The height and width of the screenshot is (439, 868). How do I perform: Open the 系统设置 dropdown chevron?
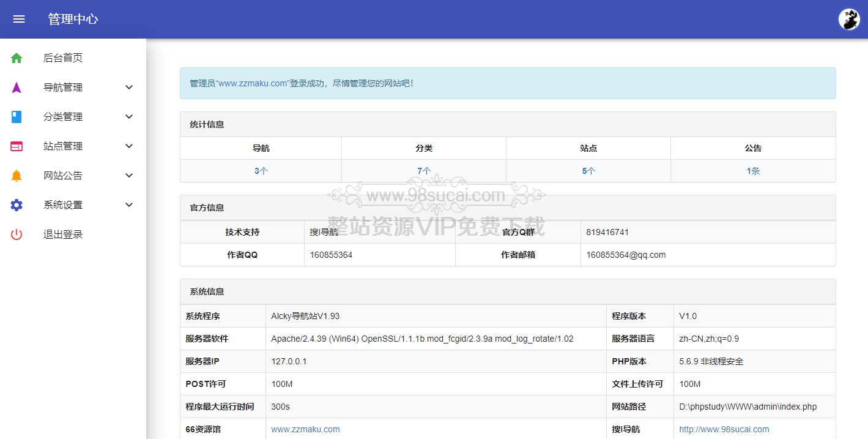[128, 204]
